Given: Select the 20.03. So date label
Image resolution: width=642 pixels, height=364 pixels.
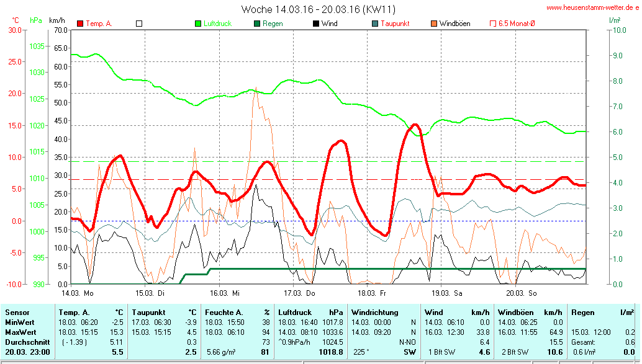Looking at the screenshot, I should click(520, 292).
